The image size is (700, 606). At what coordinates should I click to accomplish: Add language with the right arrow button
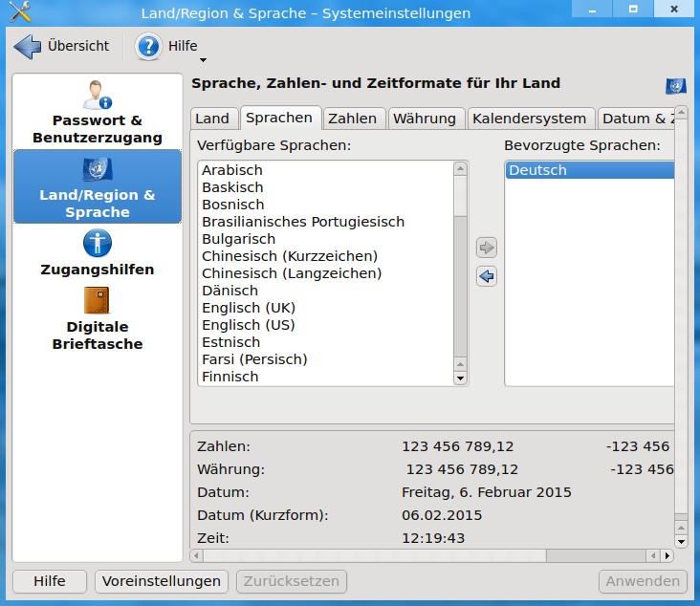coord(486,248)
